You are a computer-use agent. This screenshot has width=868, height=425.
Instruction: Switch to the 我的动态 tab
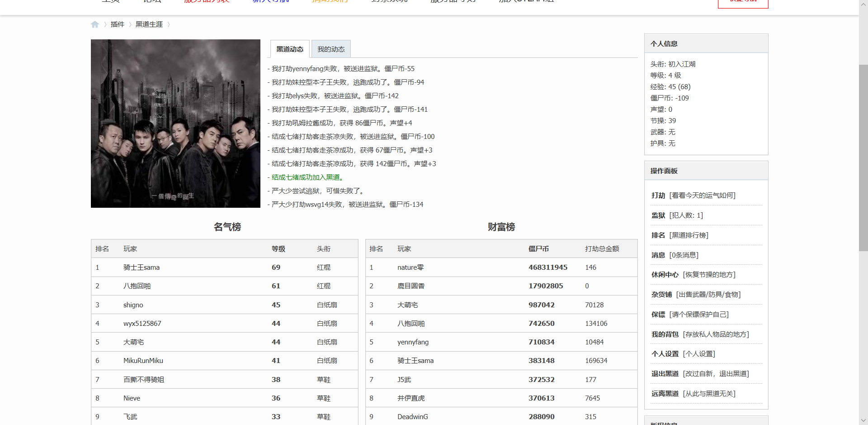(x=330, y=48)
